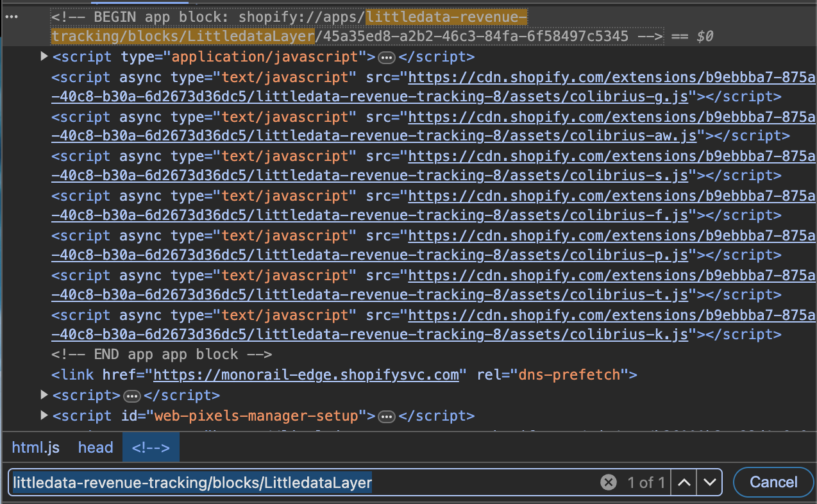Select the html.js breadcrumb
Screen dimensions: 817x504
36,448
